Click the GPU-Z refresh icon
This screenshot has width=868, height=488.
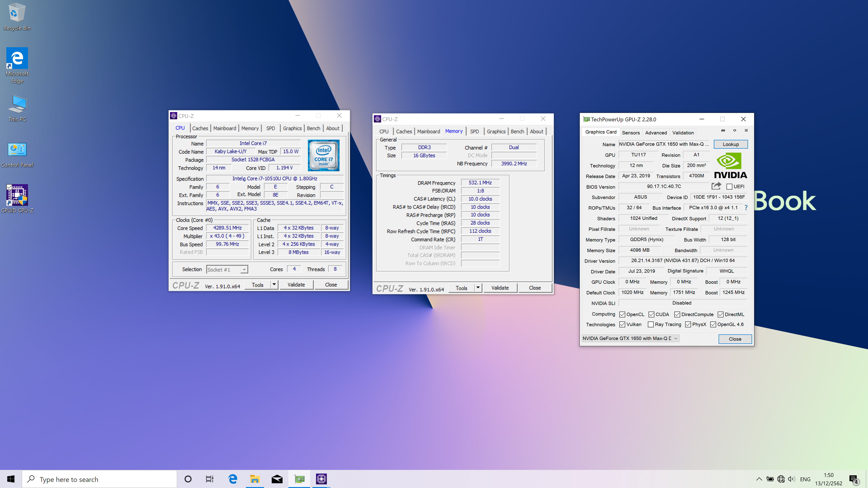735,130
